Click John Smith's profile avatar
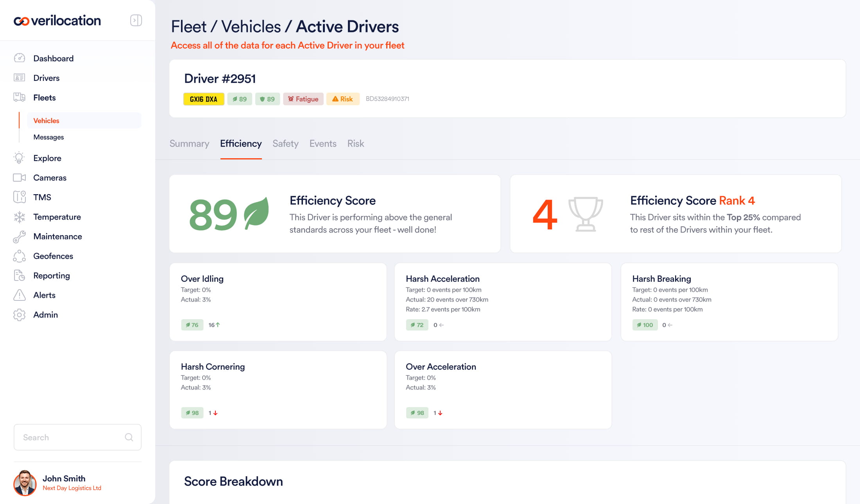Image resolution: width=860 pixels, height=504 pixels. point(25,483)
